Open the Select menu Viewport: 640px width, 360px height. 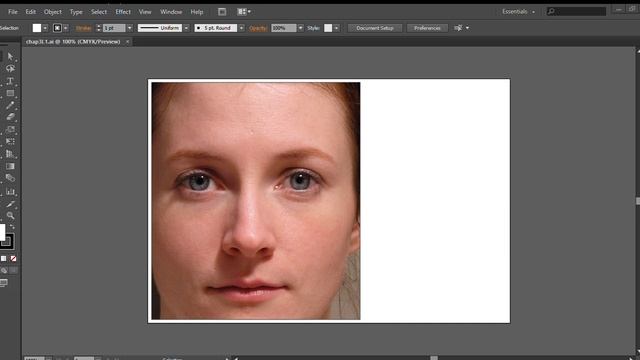pyautogui.click(x=99, y=12)
